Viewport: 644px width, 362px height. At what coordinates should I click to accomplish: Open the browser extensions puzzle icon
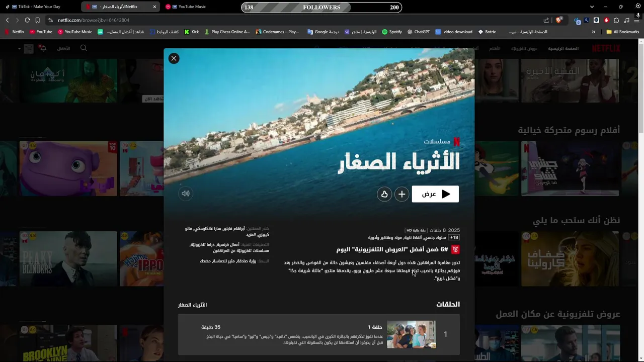616,20
